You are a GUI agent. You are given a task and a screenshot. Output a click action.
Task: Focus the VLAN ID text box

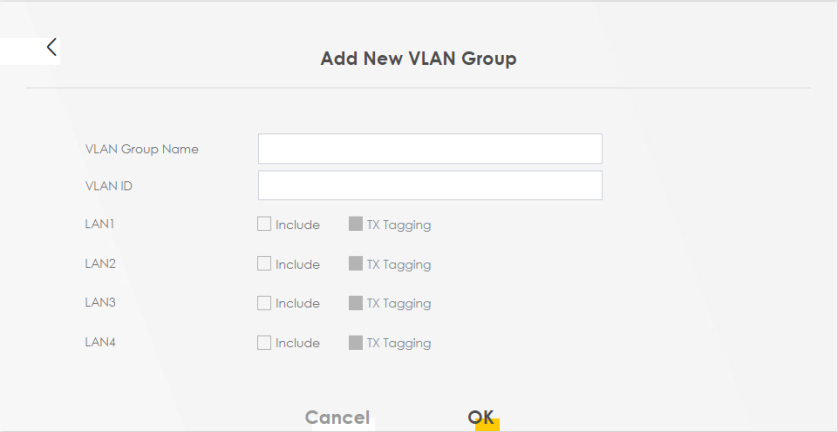click(430, 186)
